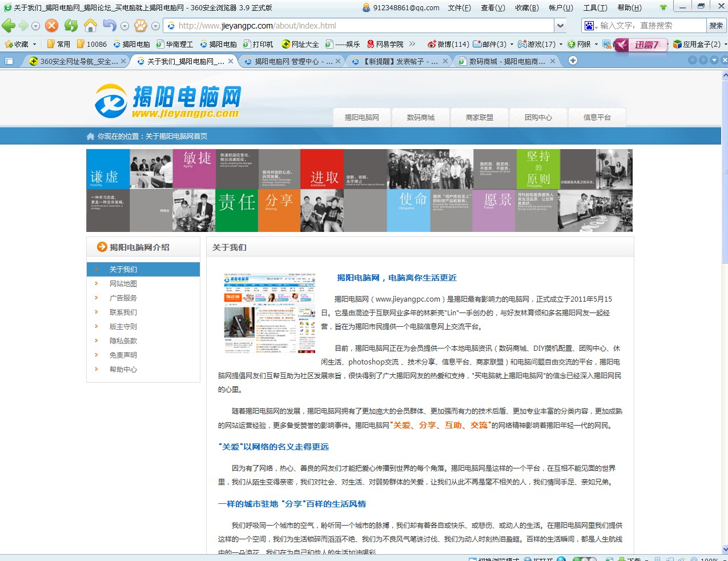This screenshot has height=561, width=728.
Task: Click the breadcrumb home icon
Action: pos(90,136)
